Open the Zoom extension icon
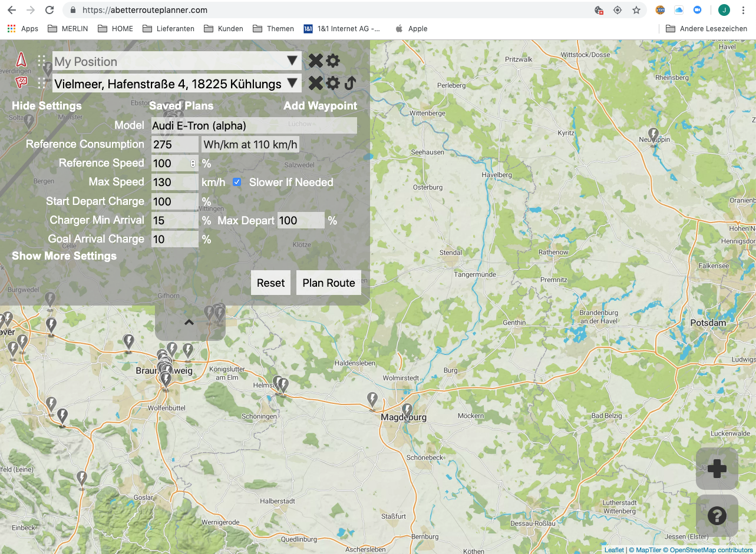This screenshot has height=554, width=756. pos(697,10)
